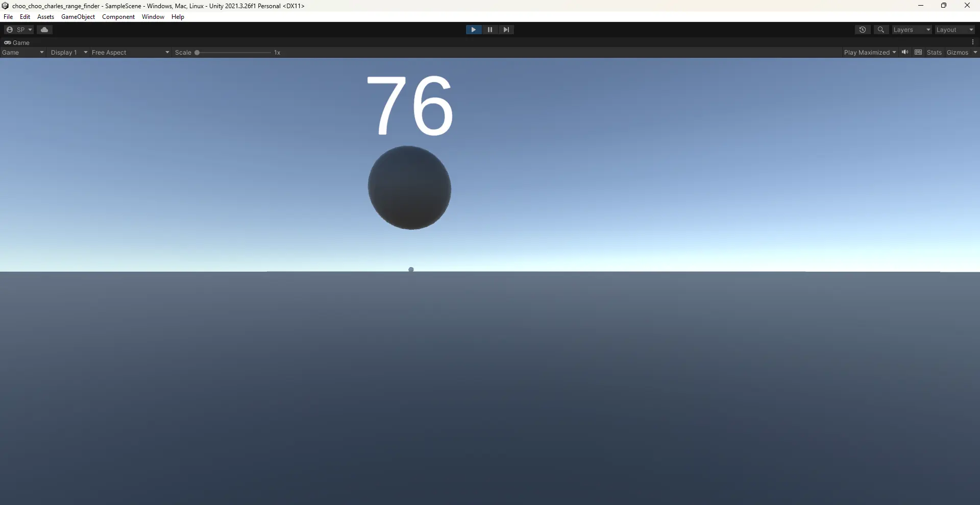
Task: Expand the Gizmos dropdown arrow
Action: (975, 53)
